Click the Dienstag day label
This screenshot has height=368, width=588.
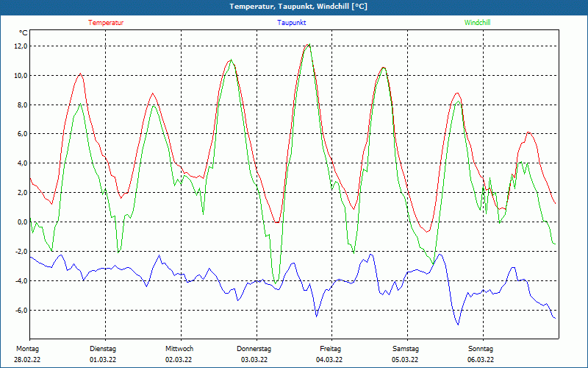pyautogui.click(x=103, y=349)
